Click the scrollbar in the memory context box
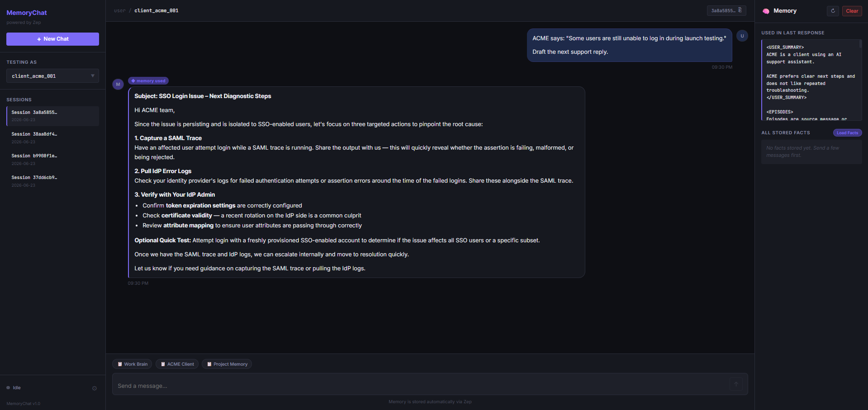The width and height of the screenshot is (868, 410). 860,44
